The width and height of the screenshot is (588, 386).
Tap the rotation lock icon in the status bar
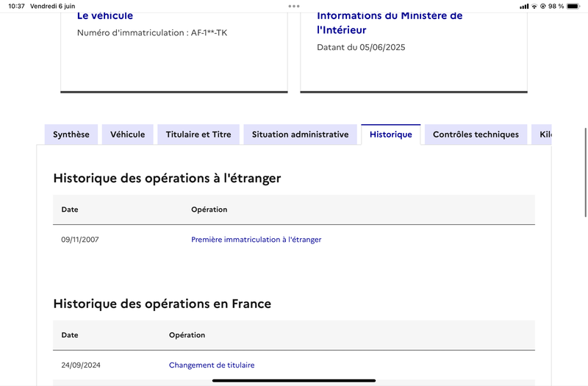[x=542, y=6]
